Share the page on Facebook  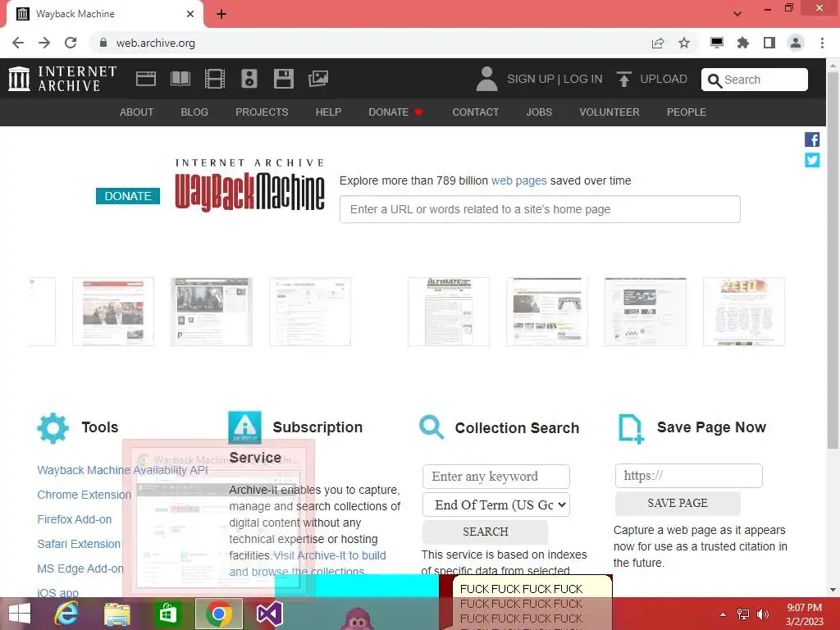[812, 139]
